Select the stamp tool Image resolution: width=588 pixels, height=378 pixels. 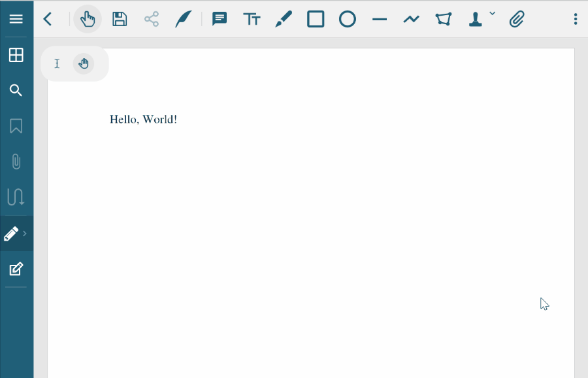[x=475, y=19]
